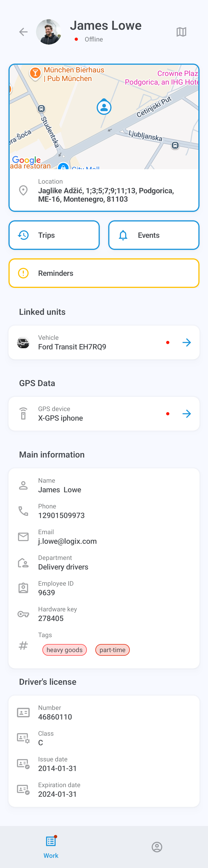Image resolution: width=208 pixels, height=868 pixels.
Task: Select the heavy goods tag
Action: pyautogui.click(x=65, y=650)
